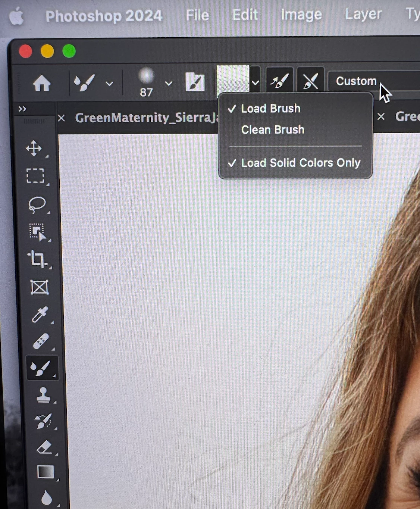This screenshot has width=420, height=509.
Task: Open the File menu
Action: pos(197,15)
